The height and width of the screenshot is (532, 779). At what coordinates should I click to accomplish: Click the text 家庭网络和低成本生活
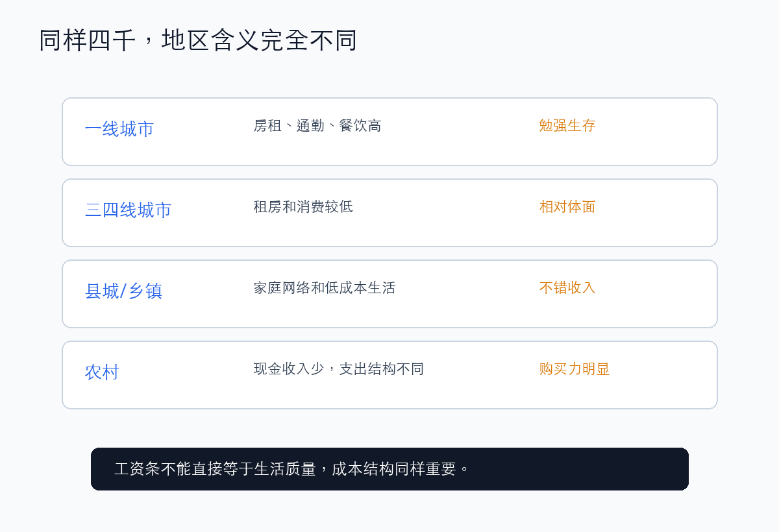(x=325, y=288)
